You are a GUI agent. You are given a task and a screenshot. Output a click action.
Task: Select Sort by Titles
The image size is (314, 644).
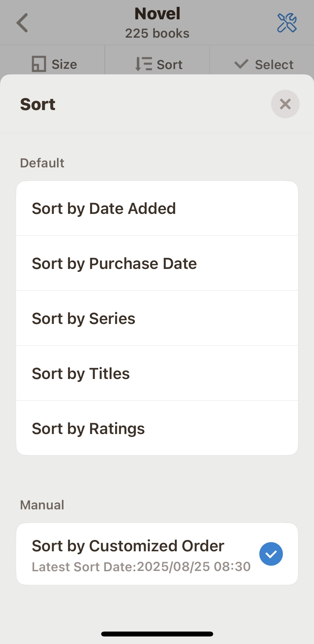pyautogui.click(x=81, y=374)
